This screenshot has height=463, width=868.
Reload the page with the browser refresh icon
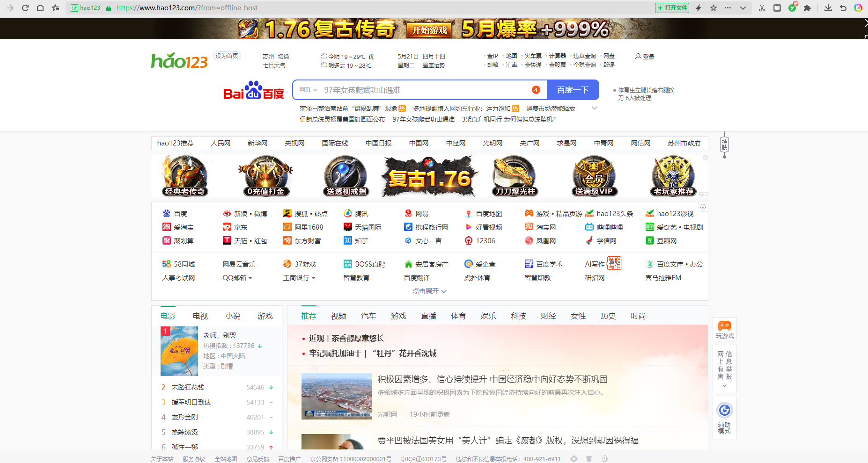point(25,8)
